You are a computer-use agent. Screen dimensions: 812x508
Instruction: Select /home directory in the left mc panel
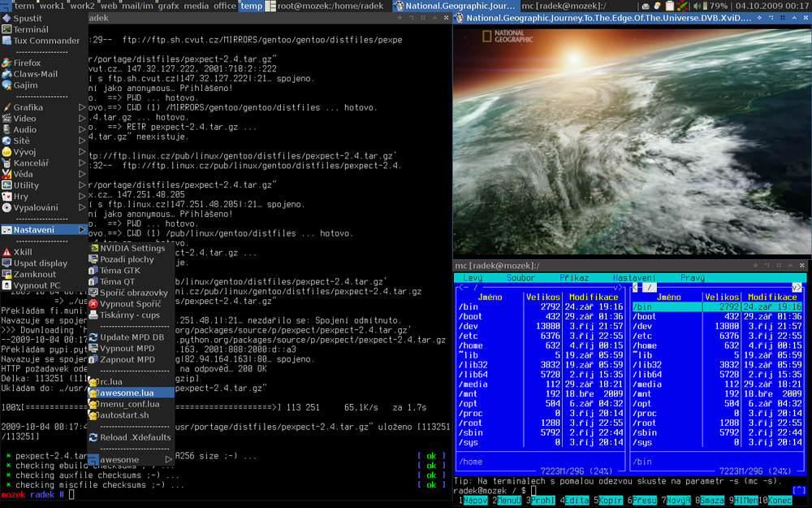[x=471, y=345]
